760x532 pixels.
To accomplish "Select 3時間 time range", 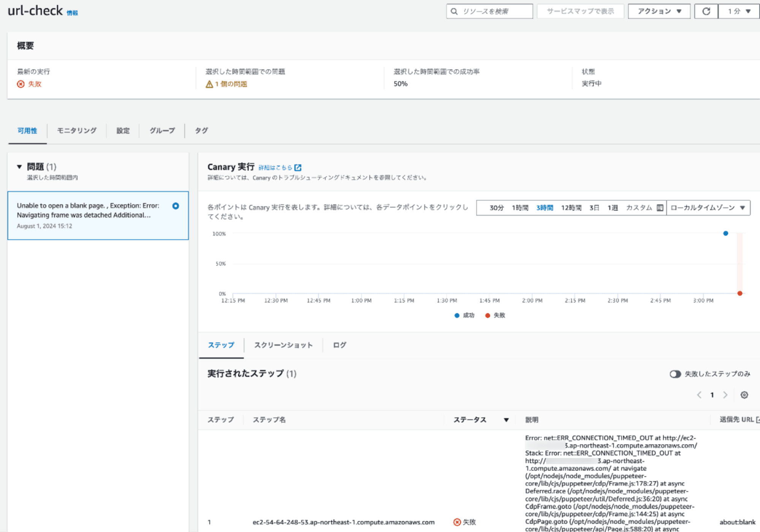I will point(545,208).
